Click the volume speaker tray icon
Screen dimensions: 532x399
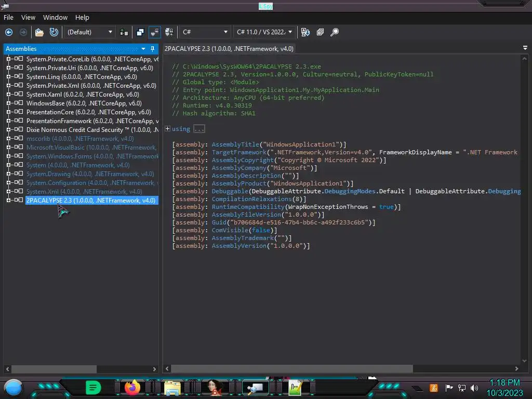[x=474, y=388]
